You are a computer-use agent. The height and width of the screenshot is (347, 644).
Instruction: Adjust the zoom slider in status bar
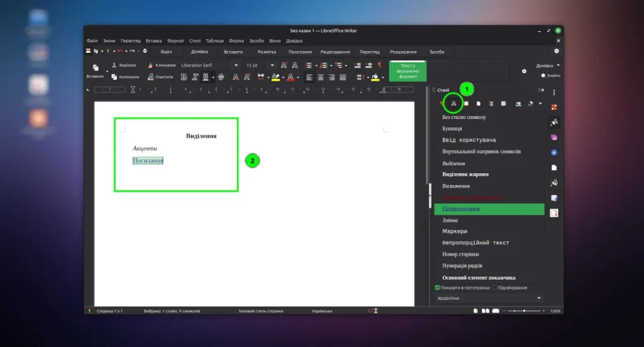(524, 311)
